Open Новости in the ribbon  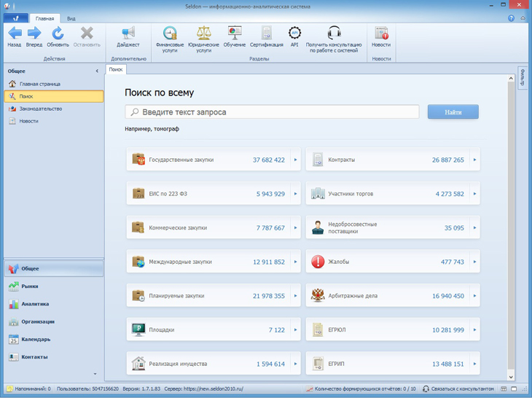pyautogui.click(x=381, y=36)
